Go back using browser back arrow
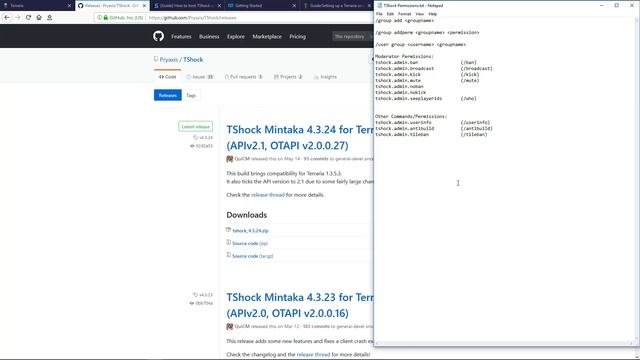Screen dimensions: 640x360 click(7, 18)
